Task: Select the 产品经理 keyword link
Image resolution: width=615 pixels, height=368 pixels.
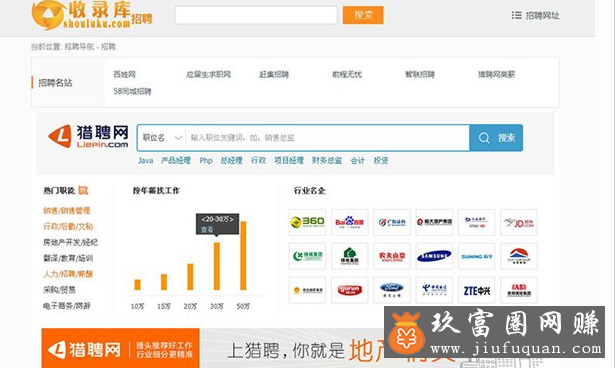Action: click(x=176, y=160)
